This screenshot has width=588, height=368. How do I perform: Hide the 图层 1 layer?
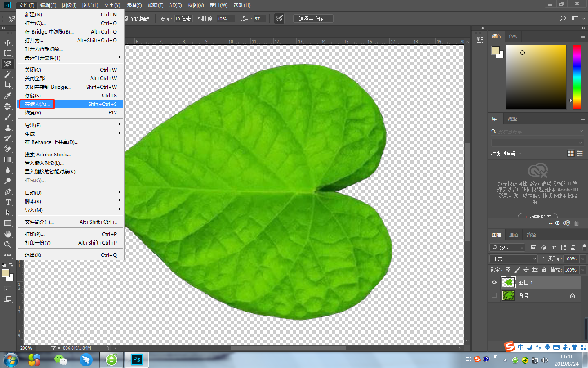[x=494, y=282]
